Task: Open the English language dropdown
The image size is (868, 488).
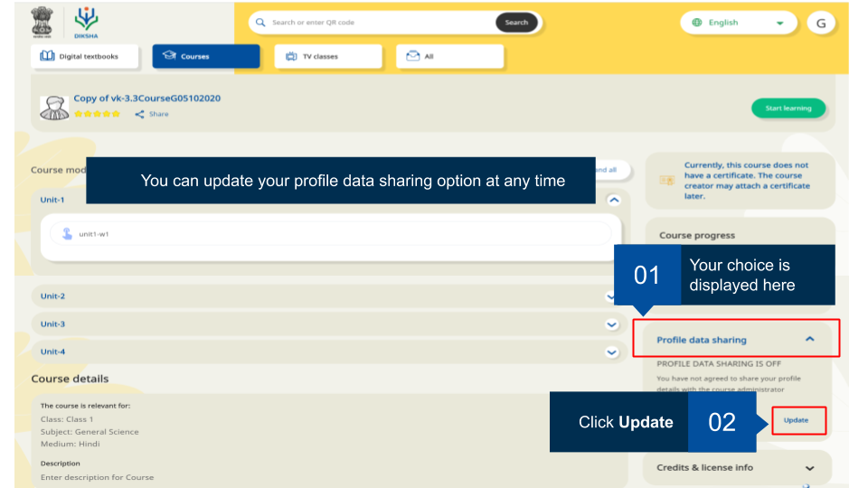Action: point(738,23)
